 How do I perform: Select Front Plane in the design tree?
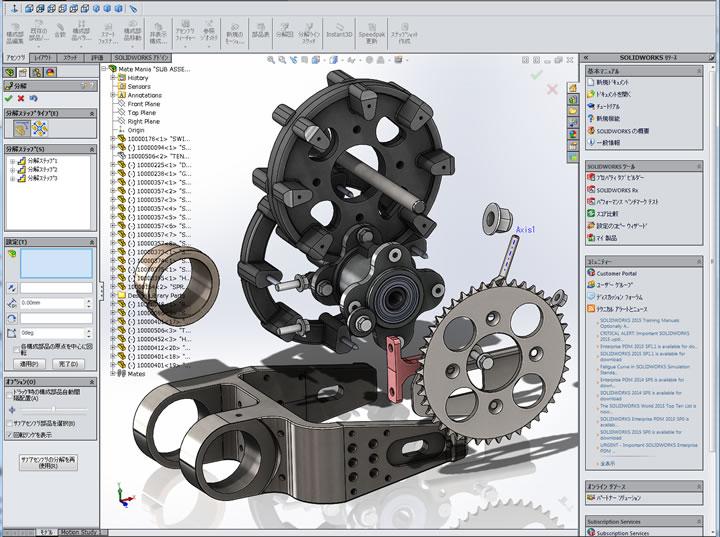tap(144, 104)
